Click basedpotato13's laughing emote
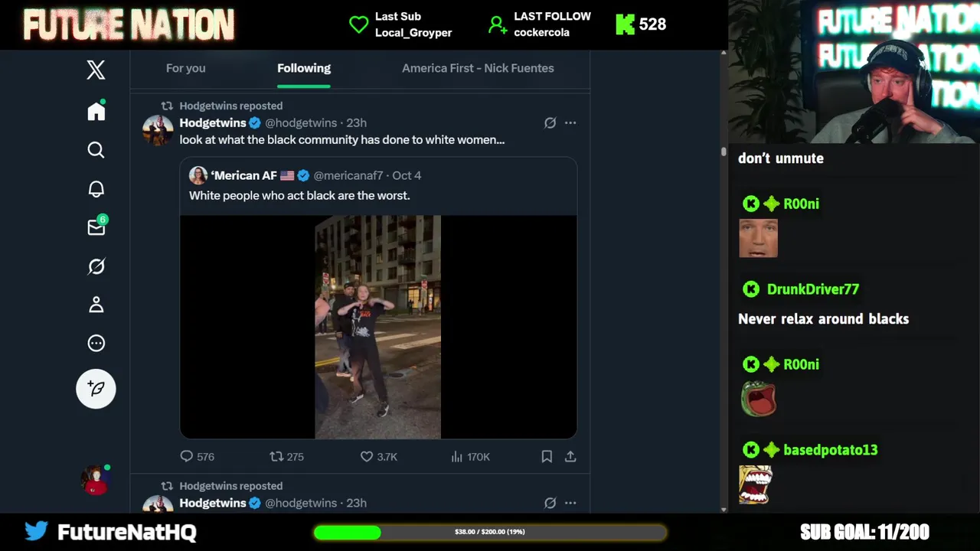Viewport: 980px width, 551px height. point(756,485)
